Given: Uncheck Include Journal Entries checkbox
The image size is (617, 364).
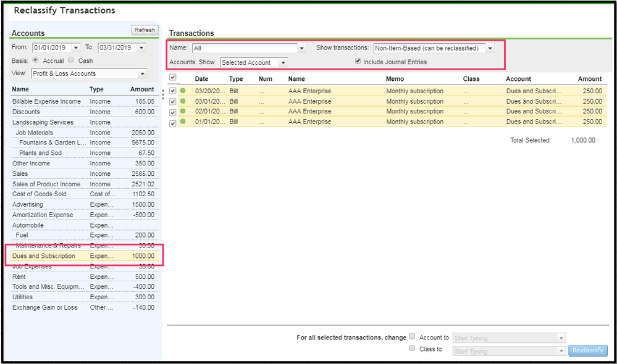Looking at the screenshot, I should point(358,62).
